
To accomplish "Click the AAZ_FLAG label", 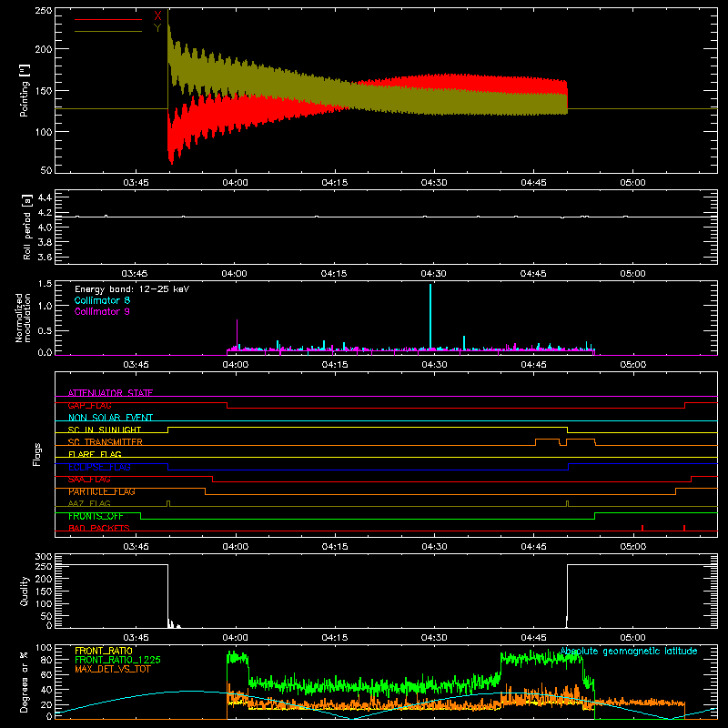I will tap(89, 503).
